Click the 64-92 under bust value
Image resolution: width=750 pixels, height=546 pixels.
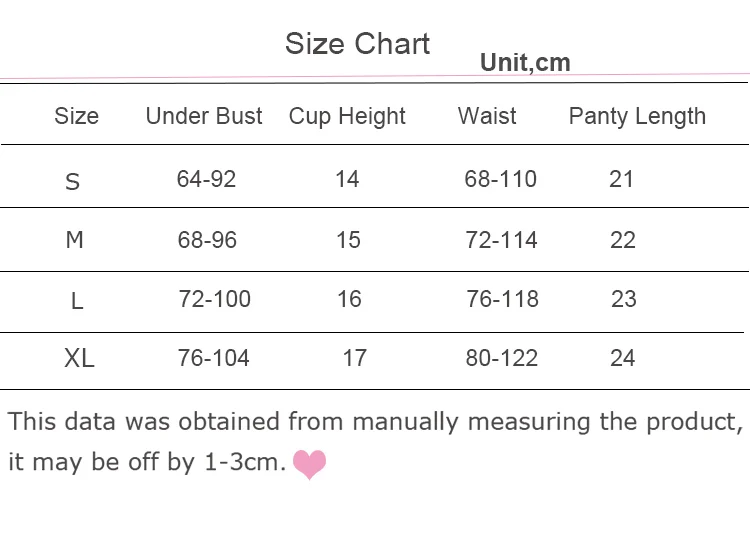(x=206, y=179)
